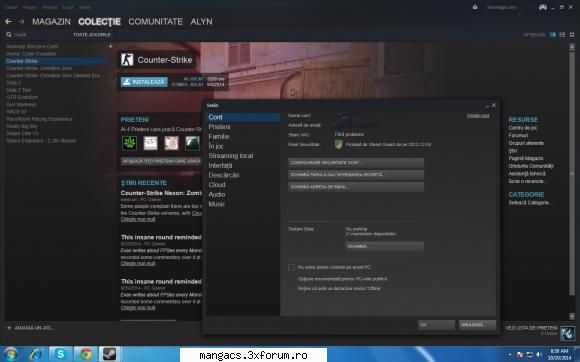Open the Beta participation SCHIMBĂ button
This screenshot has width=580, height=362.
click(x=385, y=246)
